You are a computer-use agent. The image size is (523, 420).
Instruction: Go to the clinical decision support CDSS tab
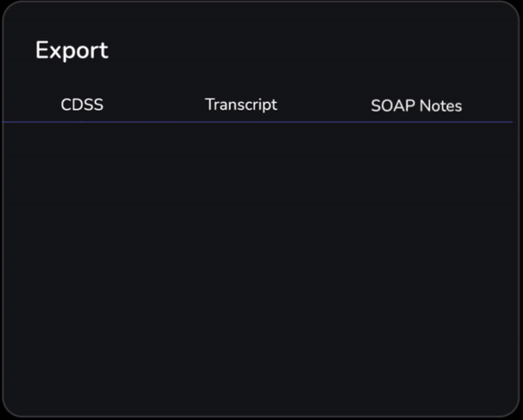pyautogui.click(x=82, y=105)
